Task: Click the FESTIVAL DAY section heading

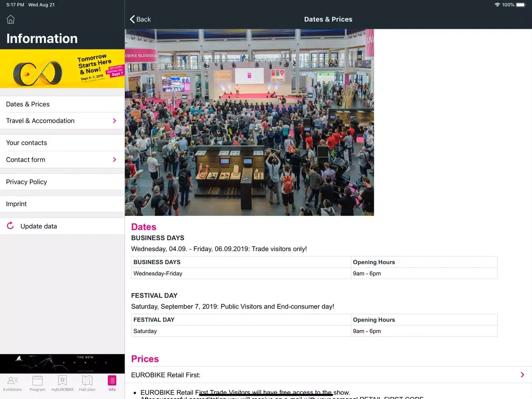Action: point(155,296)
